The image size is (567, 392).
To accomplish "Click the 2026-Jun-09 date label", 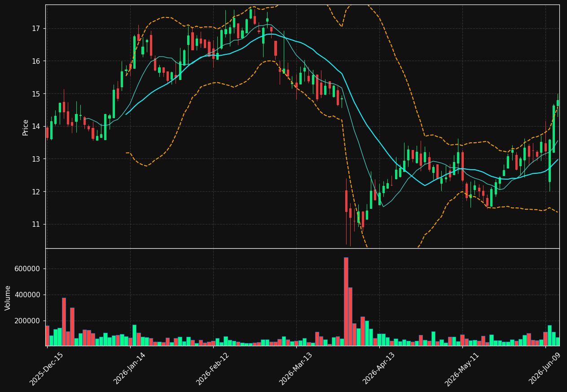I will [x=545, y=368].
